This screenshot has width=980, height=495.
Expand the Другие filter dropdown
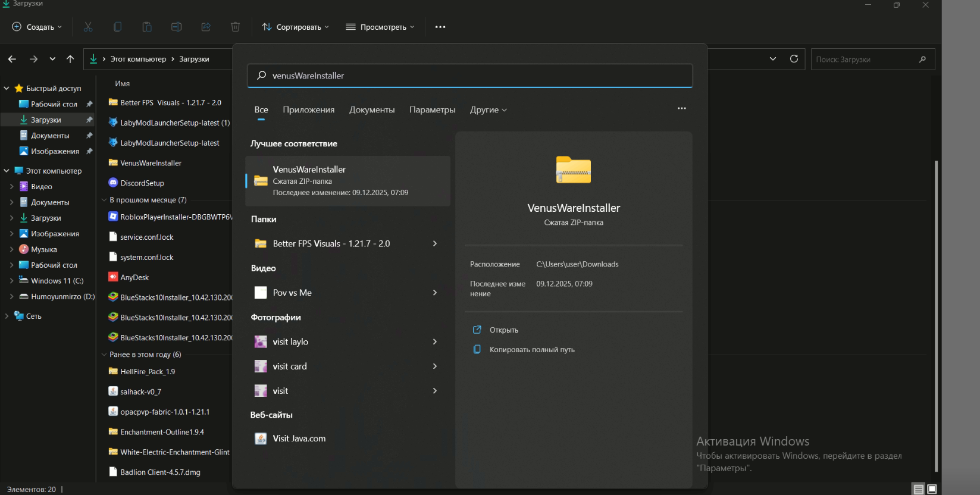point(489,110)
